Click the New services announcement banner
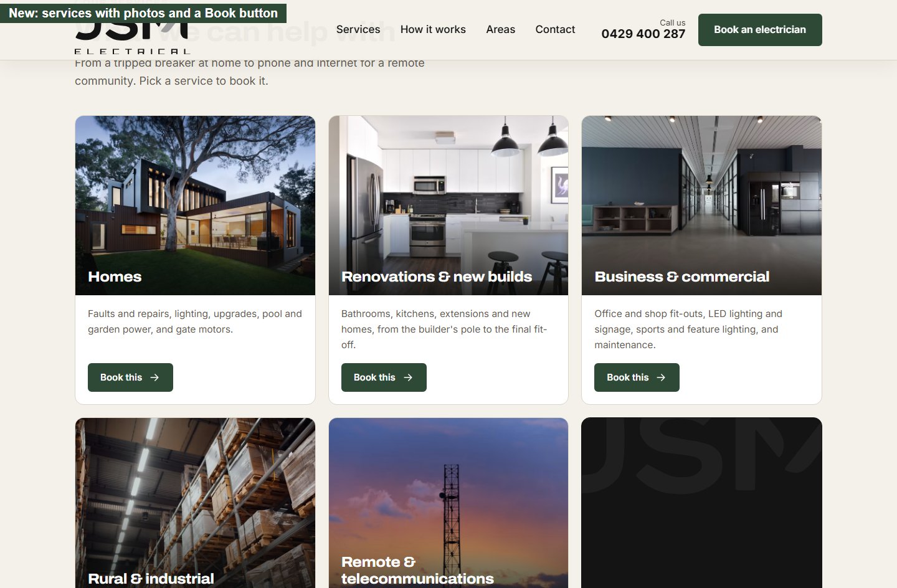Image resolution: width=897 pixels, height=588 pixels. tap(143, 13)
